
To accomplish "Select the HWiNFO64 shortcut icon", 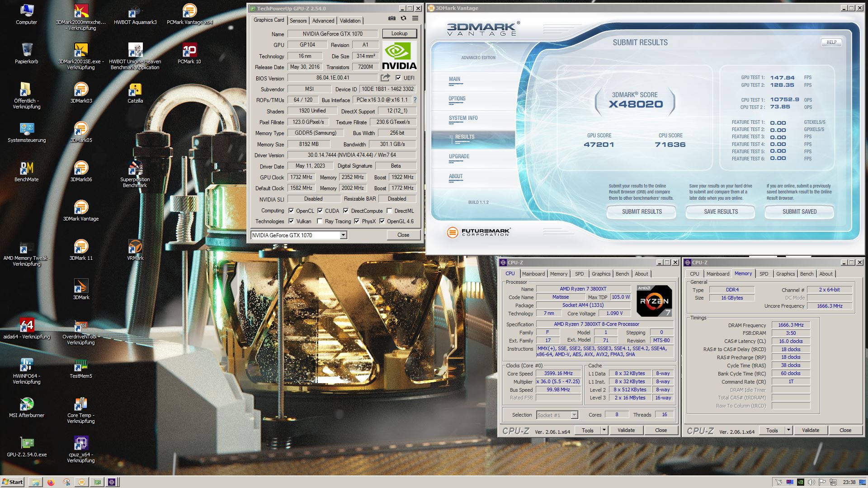I will (x=27, y=371).
